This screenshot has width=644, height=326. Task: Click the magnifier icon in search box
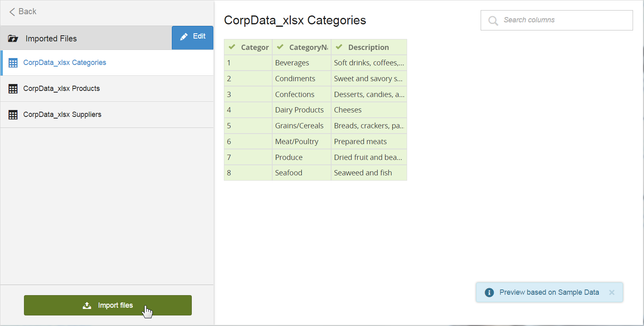pyautogui.click(x=493, y=21)
